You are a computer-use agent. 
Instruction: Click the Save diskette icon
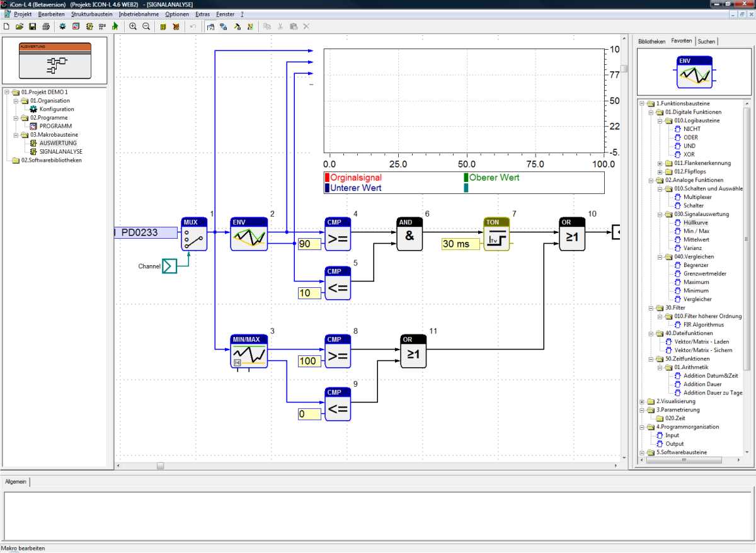tap(32, 26)
